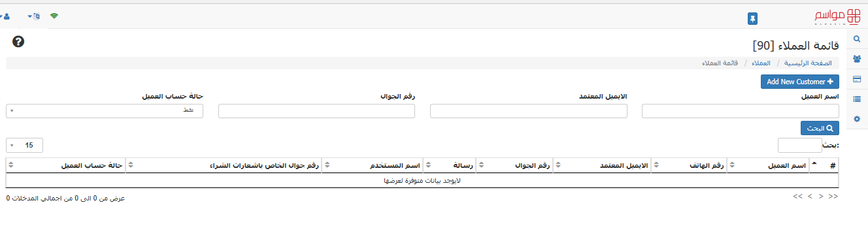Open the settings gear icon in sidebar
Screen dimensions: 868x241
pyautogui.click(x=857, y=119)
